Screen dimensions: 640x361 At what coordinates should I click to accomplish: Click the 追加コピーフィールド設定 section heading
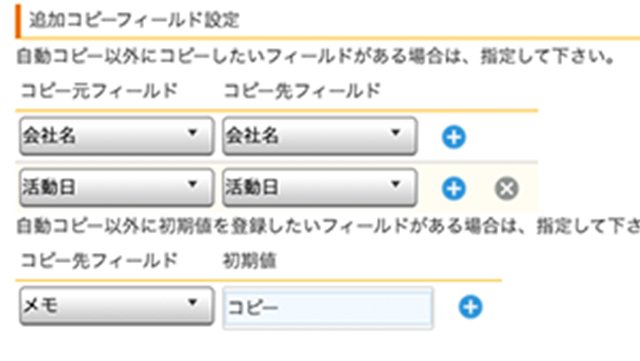[134, 20]
